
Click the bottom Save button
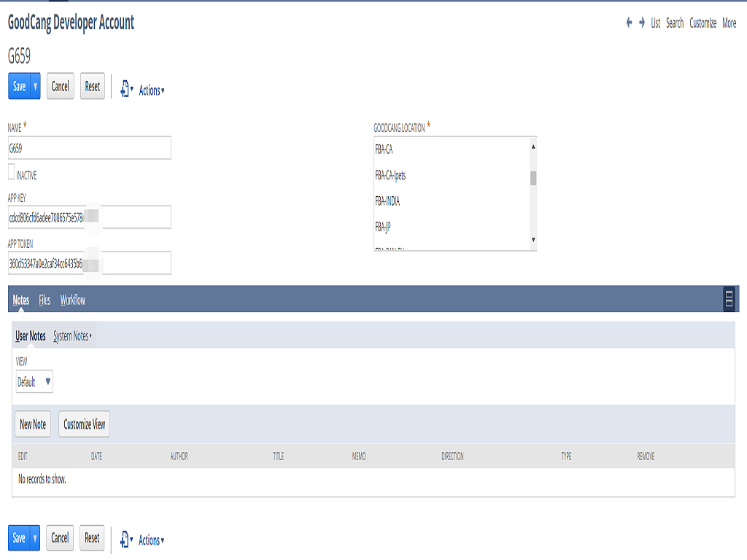point(19,538)
